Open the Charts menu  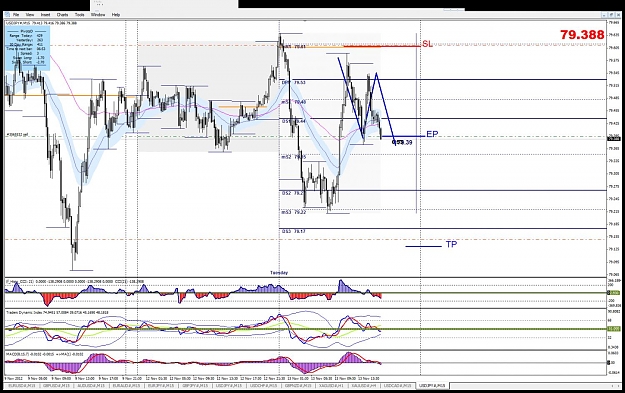[62, 15]
